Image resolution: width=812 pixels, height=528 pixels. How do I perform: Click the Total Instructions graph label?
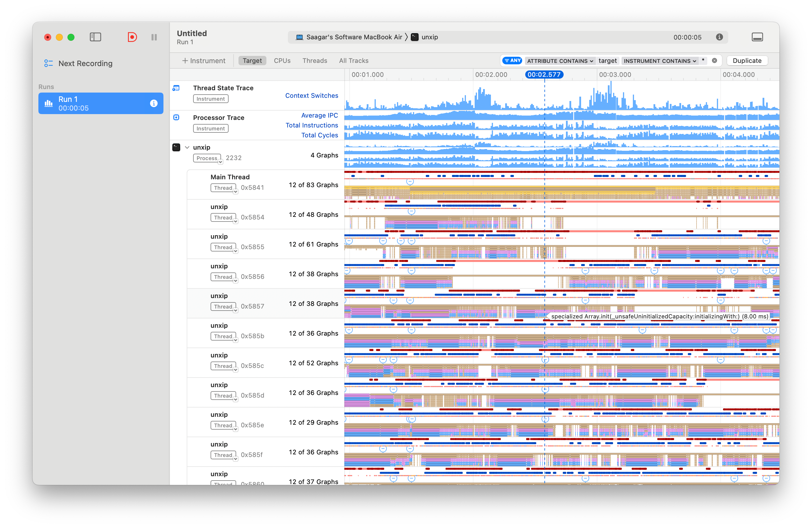311,125
